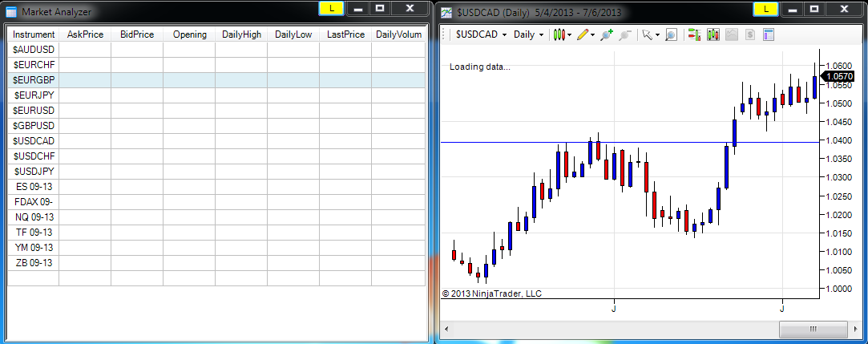Open the drawing tools dropdown arrow

(x=592, y=35)
